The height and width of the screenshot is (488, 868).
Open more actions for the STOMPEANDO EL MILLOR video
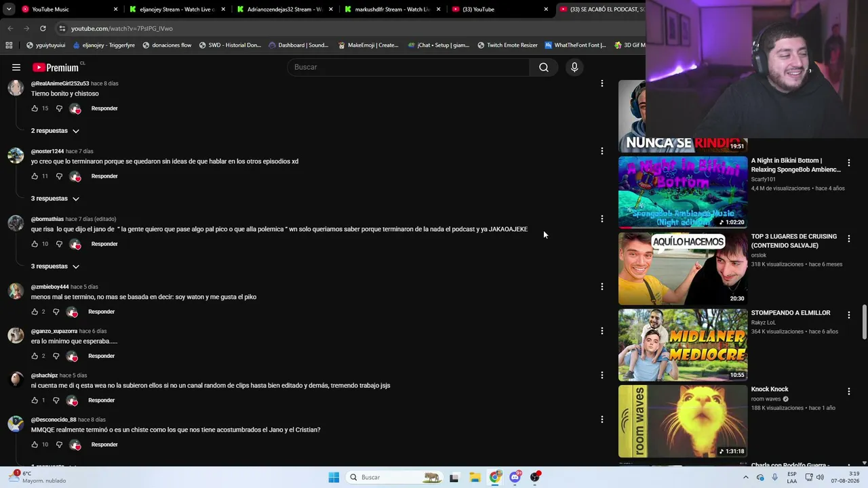point(848,315)
